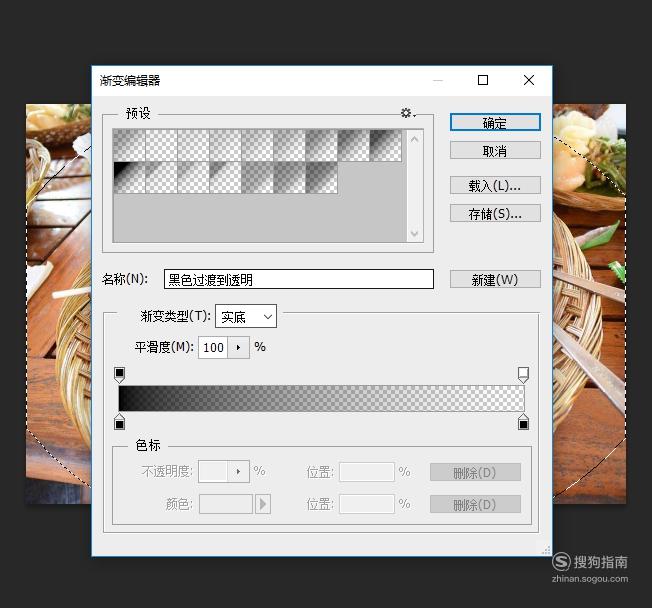
Task: Open the presets gear menu
Action: 408,113
